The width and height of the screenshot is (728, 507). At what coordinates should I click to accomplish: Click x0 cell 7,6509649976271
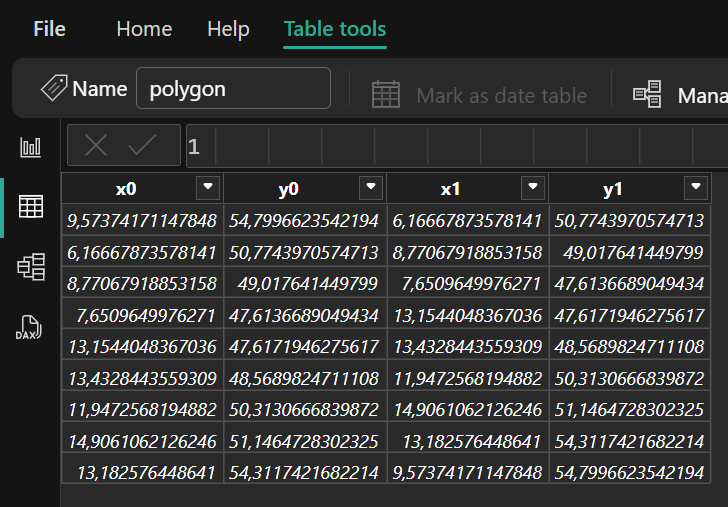[142, 315]
